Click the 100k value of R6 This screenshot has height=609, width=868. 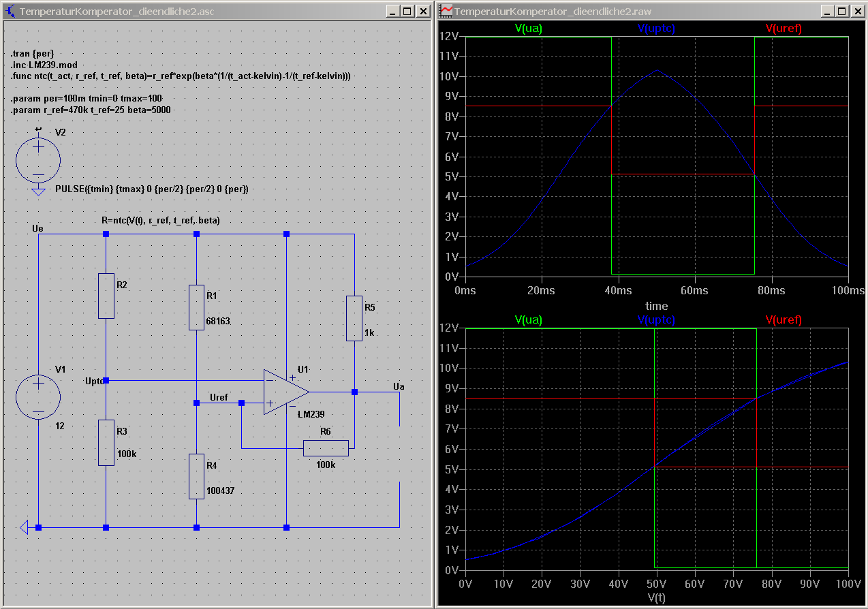pyautogui.click(x=326, y=465)
